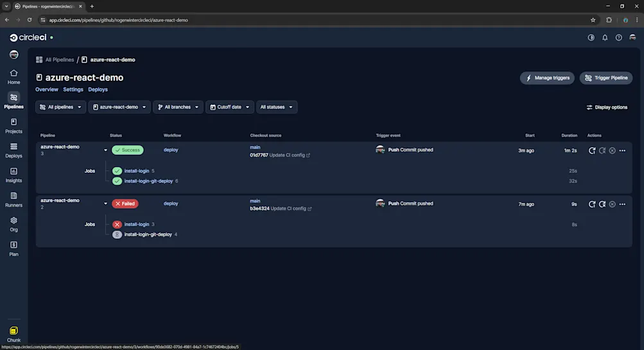Open Display options
This screenshot has width=644, height=350.
pos(607,107)
